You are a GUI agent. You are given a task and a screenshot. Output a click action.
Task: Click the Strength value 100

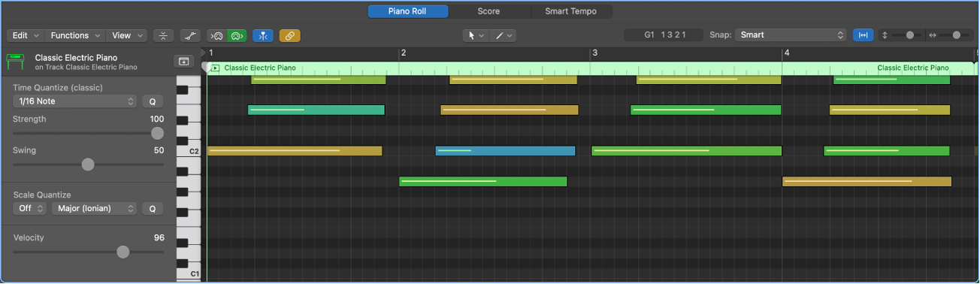coord(157,119)
